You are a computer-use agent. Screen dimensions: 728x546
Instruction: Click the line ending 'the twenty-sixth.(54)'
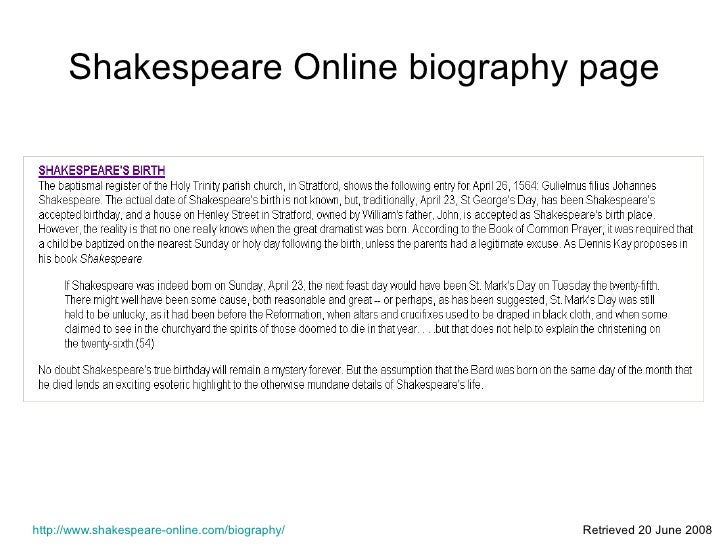coord(110,344)
